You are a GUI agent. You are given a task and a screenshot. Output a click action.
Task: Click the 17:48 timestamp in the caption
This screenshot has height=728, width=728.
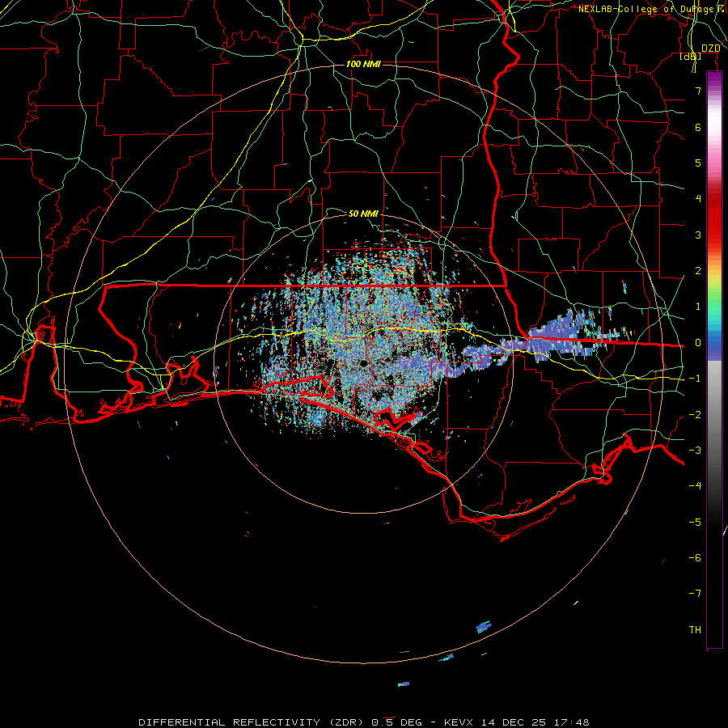[573, 722]
